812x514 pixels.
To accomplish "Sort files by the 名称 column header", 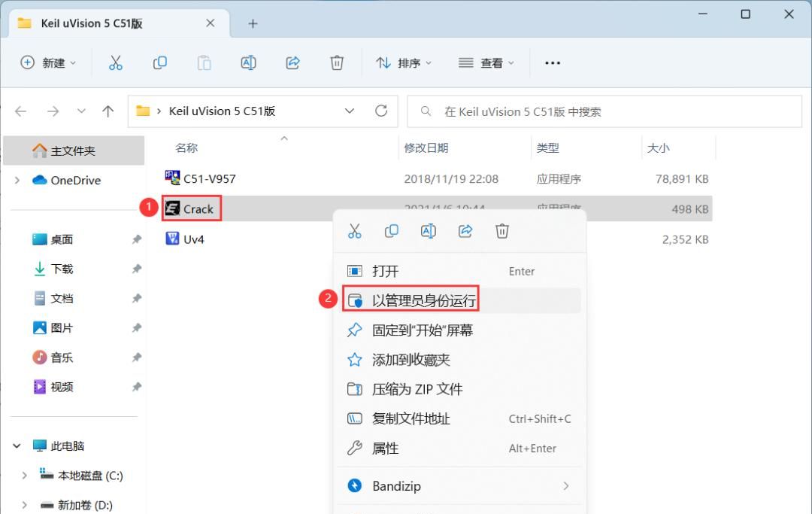I will pos(186,148).
